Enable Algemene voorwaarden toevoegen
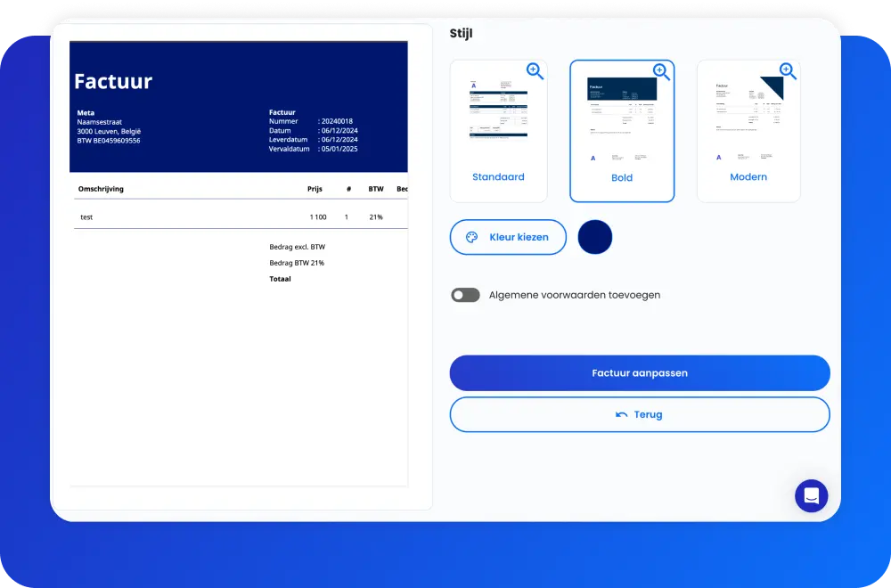The width and height of the screenshot is (891, 588). pyautogui.click(x=465, y=294)
